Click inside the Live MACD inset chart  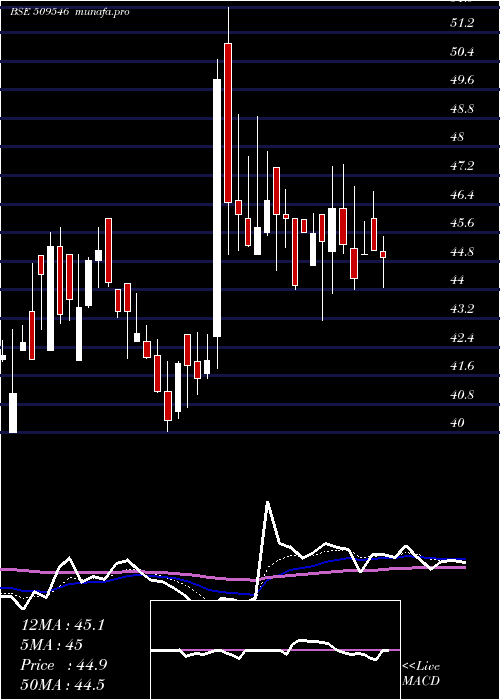pyautogui.click(x=275, y=650)
